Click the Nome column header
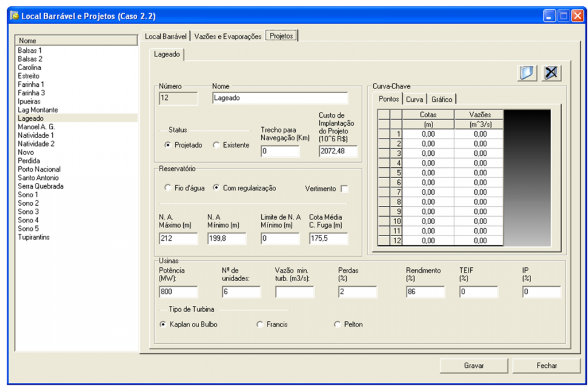Viewport: 588px width, 388px height. [x=76, y=41]
